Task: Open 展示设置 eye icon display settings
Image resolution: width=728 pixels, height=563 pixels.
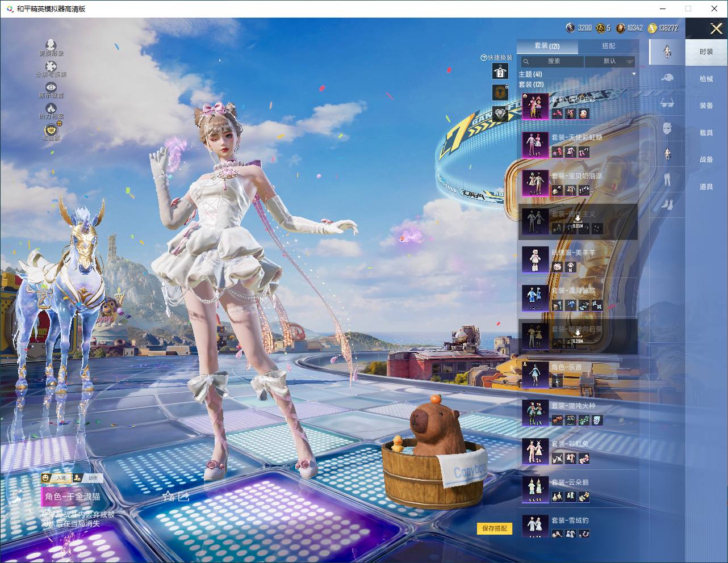Action: click(51, 87)
